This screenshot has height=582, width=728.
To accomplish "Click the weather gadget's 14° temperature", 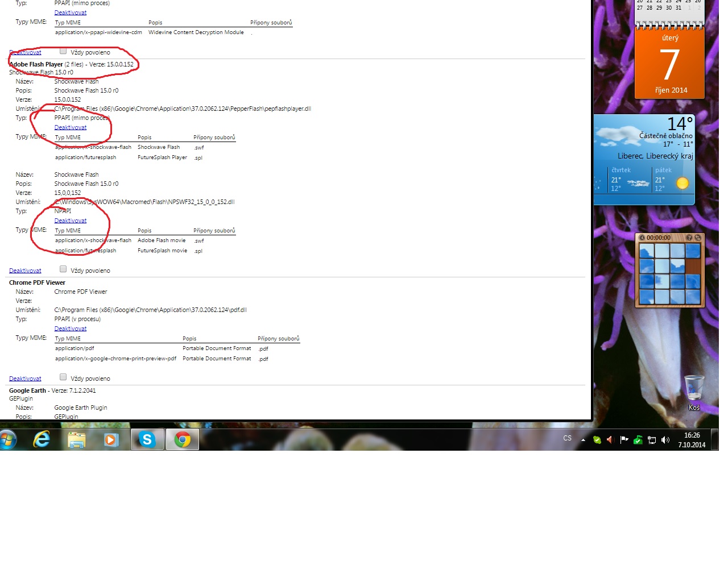I will pyautogui.click(x=680, y=123).
